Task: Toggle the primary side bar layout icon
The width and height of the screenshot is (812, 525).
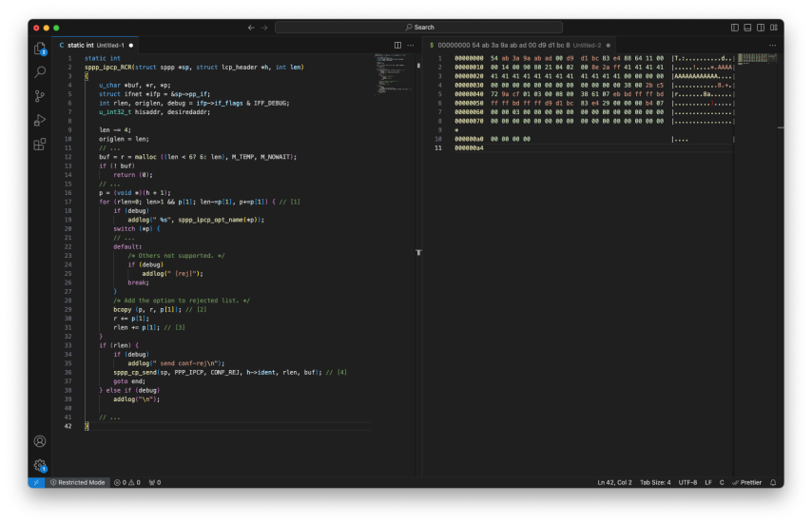Action: point(734,28)
